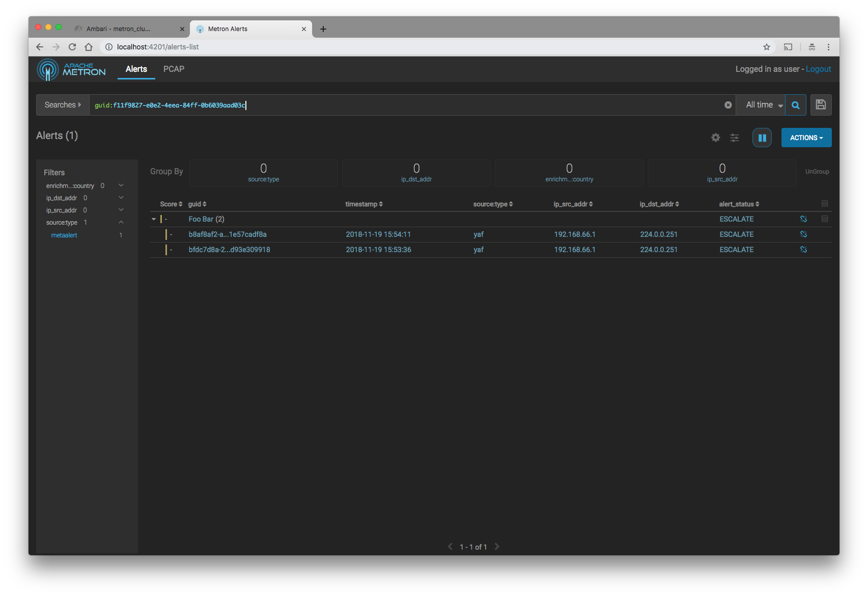Reload the page in browser
The image size is (868, 596).
point(72,47)
